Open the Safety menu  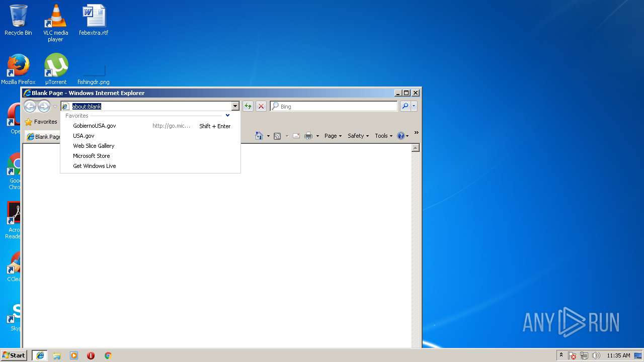point(358,136)
